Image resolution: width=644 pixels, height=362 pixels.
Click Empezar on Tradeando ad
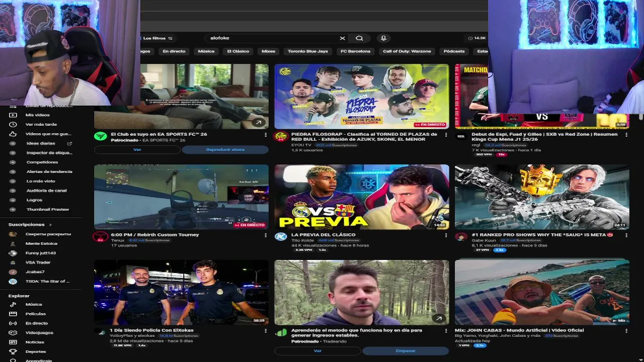406,351
